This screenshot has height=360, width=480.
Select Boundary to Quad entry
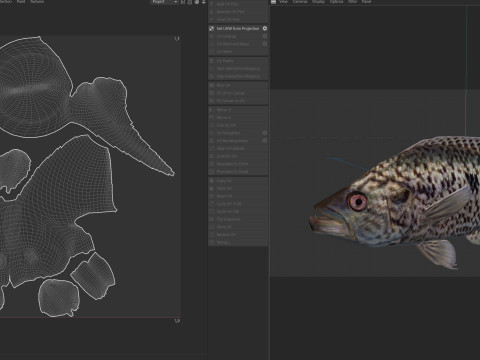238,172
